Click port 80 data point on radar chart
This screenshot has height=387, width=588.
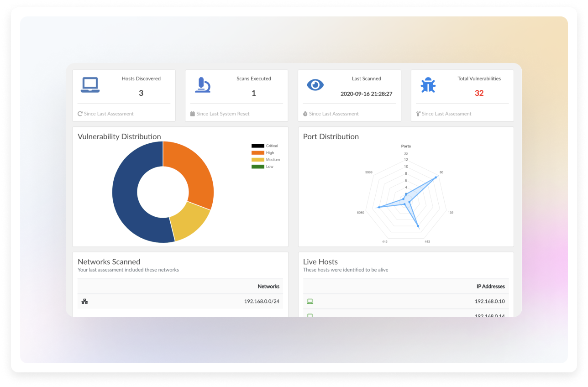436,177
